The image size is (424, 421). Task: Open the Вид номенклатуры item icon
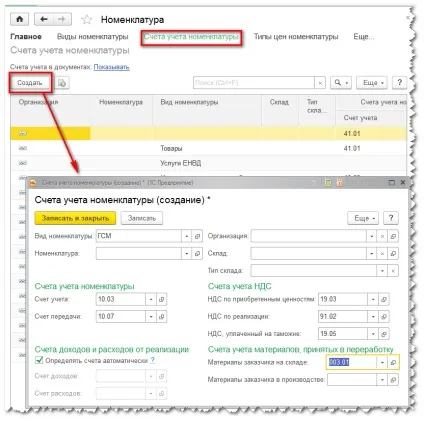tap(197, 236)
